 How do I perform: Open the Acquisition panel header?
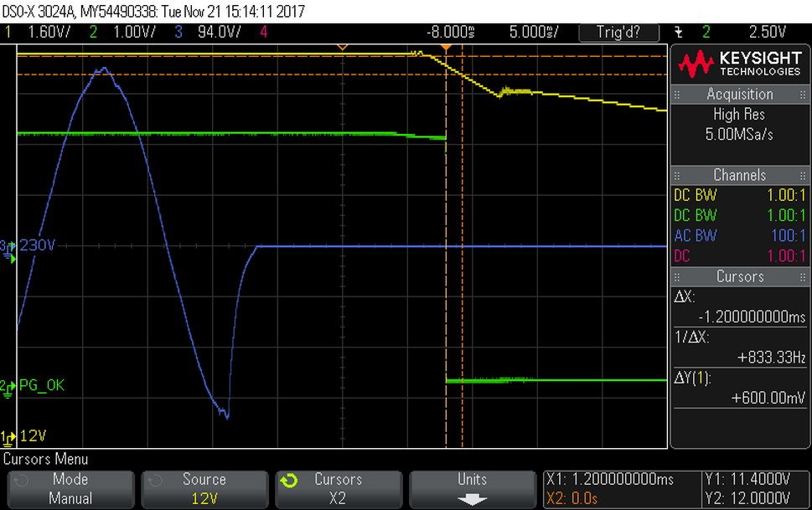pyautogui.click(x=739, y=95)
